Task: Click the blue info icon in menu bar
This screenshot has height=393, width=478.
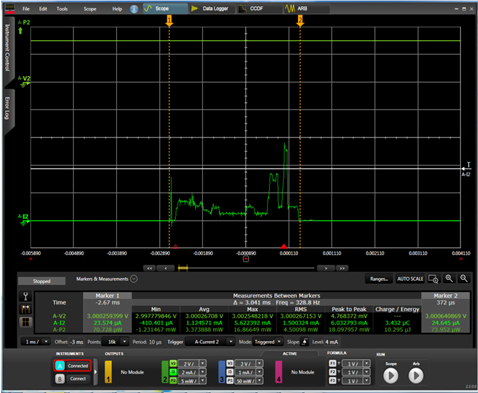Action: click(134, 9)
